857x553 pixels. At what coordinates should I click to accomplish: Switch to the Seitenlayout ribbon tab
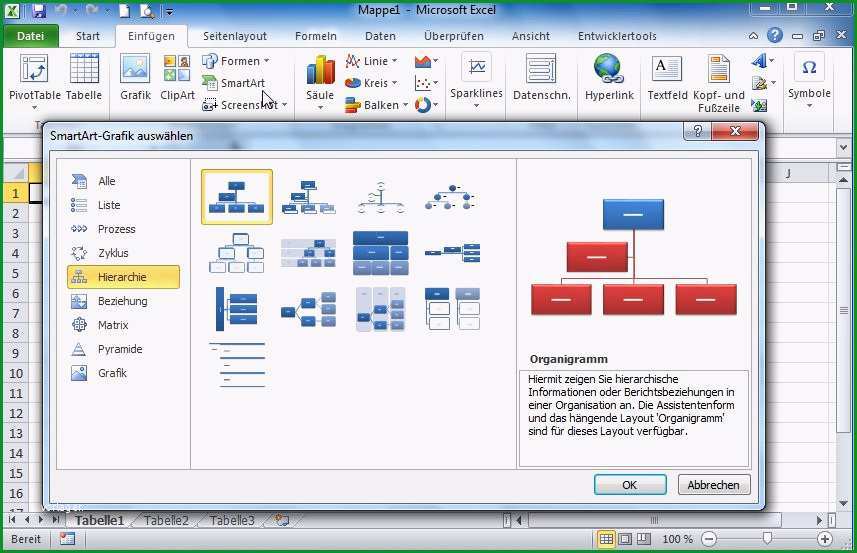(x=235, y=36)
